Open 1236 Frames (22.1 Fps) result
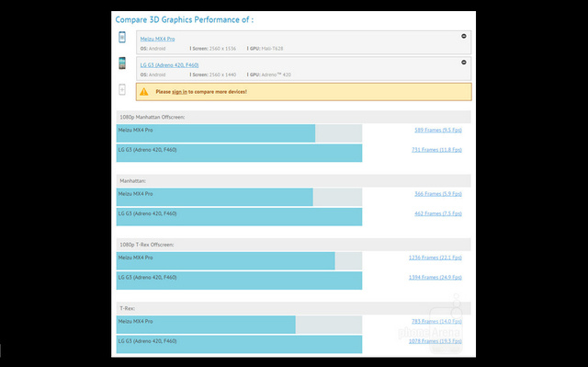 tap(435, 258)
